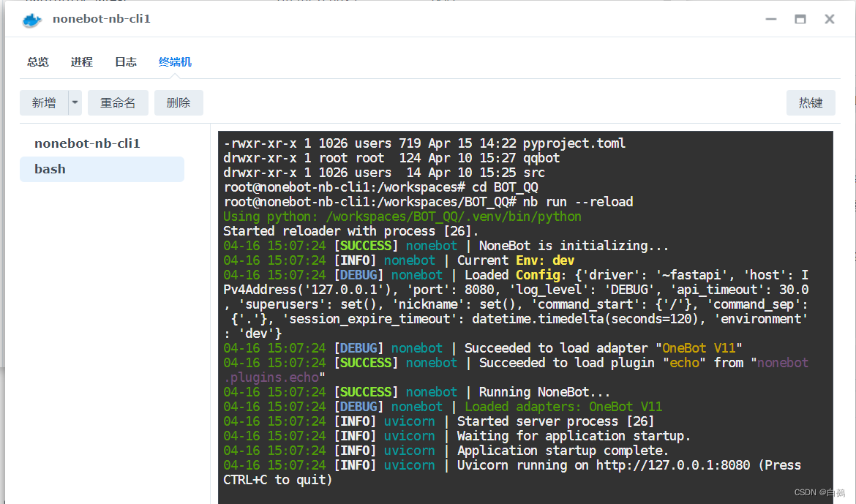This screenshot has height=504, width=856.
Task: Click the pyproject.toml file listing line
Action: pos(424,143)
